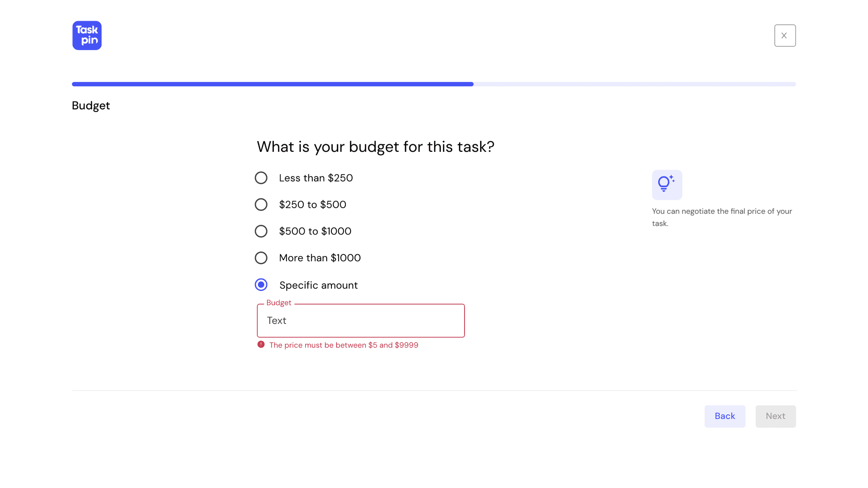The image size is (868, 488).
Task: Click the Budget text input field
Action: (x=361, y=321)
